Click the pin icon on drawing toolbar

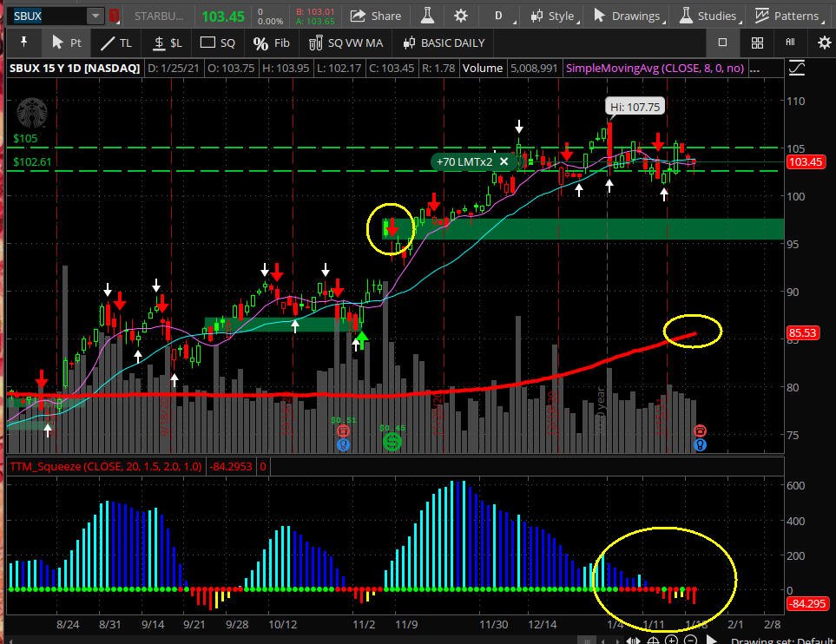pyautogui.click(x=24, y=43)
